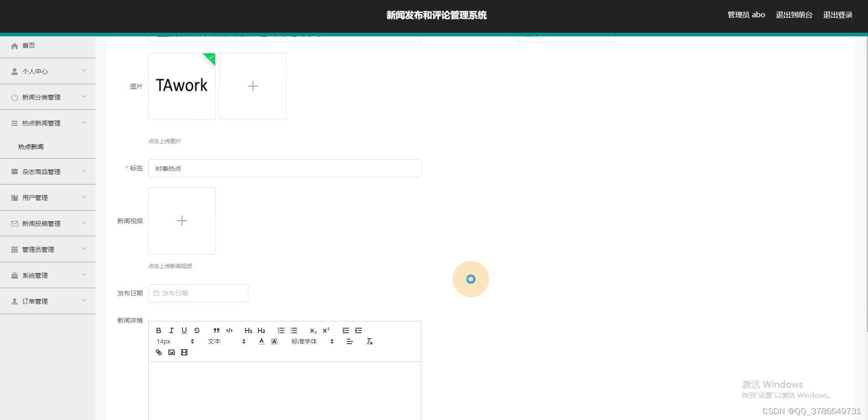Insert a code block in editor

(229, 330)
